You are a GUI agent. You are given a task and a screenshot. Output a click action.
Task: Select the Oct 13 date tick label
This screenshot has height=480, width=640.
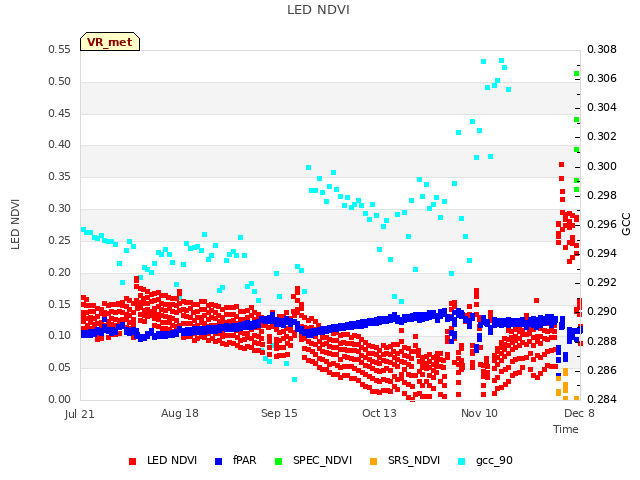click(379, 413)
